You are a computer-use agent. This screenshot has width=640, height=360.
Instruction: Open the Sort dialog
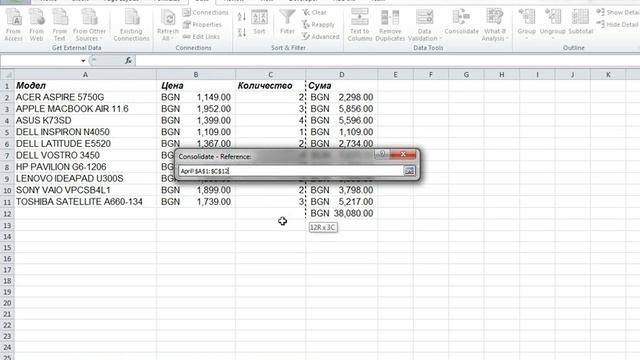click(259, 22)
